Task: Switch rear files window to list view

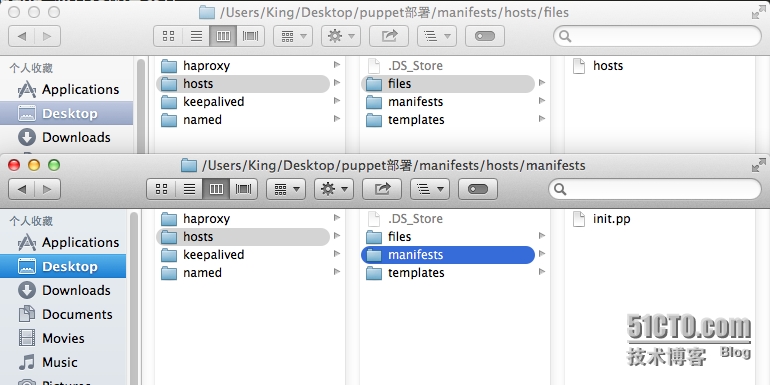Action: click(x=196, y=36)
